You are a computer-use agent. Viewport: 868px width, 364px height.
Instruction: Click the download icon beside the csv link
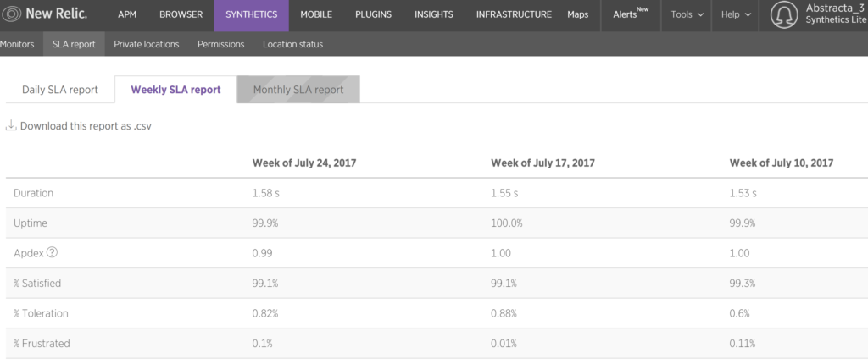click(x=11, y=126)
